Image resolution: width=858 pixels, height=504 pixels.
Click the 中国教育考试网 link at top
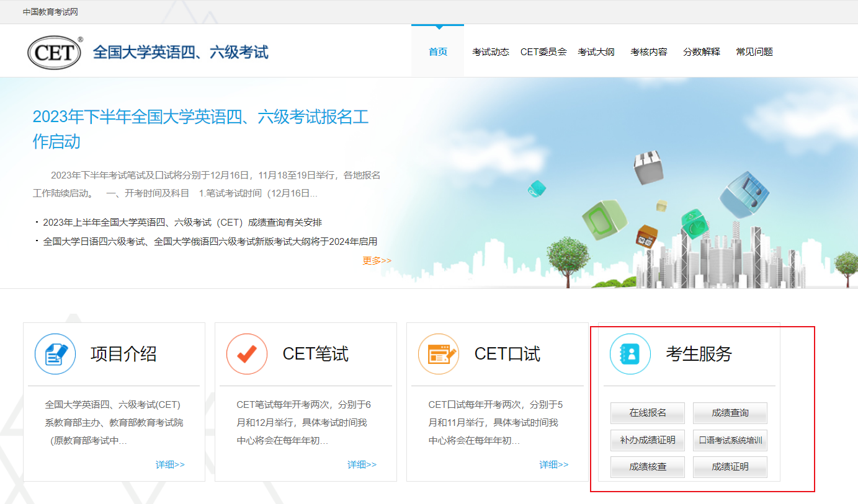(50, 12)
